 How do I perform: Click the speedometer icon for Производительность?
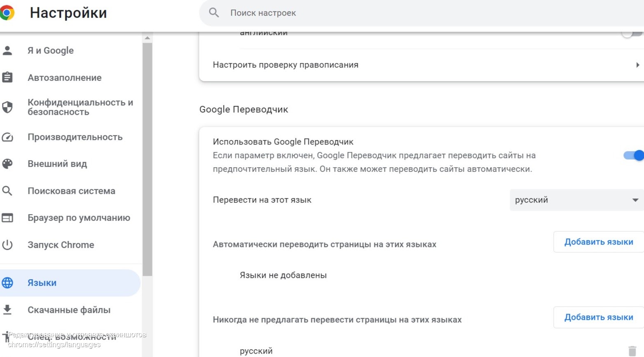click(7, 137)
